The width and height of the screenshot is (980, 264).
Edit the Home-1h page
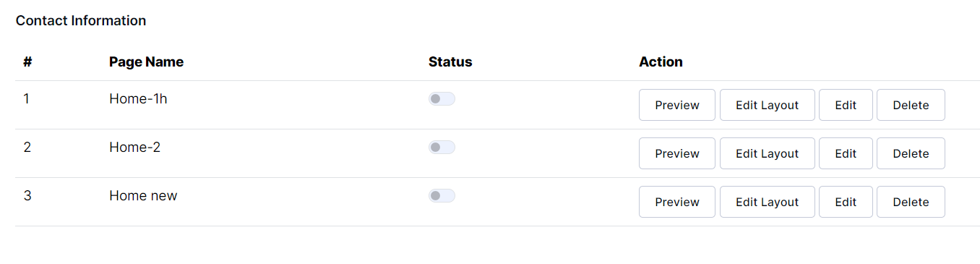coord(846,105)
